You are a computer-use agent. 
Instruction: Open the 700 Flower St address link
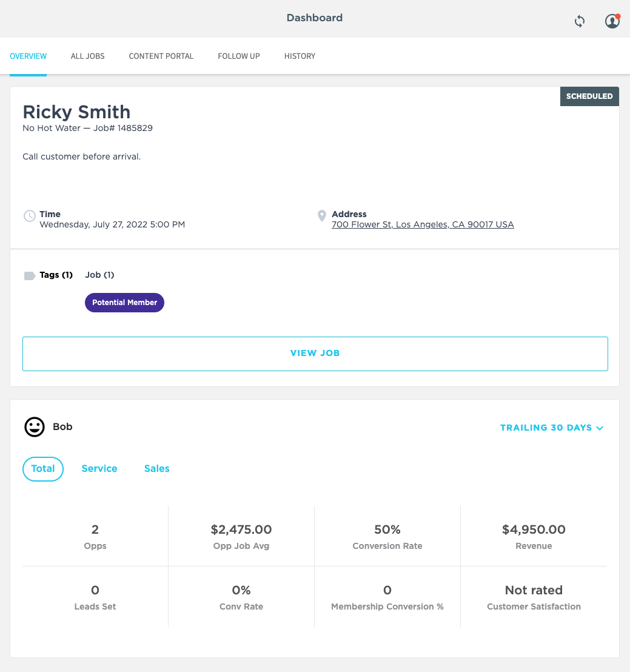tap(423, 224)
